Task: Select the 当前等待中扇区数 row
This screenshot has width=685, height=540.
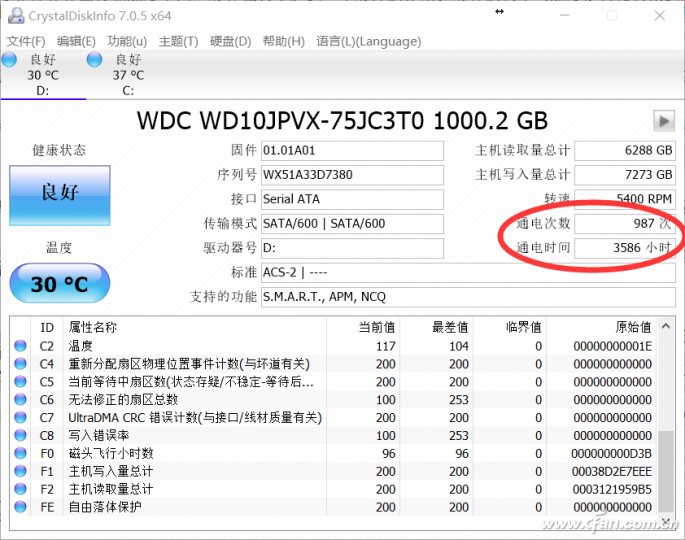Action: point(333,382)
